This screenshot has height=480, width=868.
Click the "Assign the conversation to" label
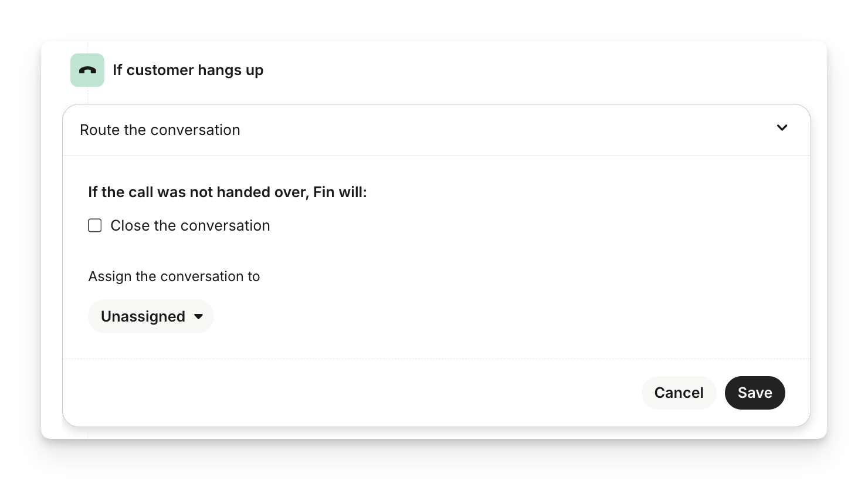(174, 276)
